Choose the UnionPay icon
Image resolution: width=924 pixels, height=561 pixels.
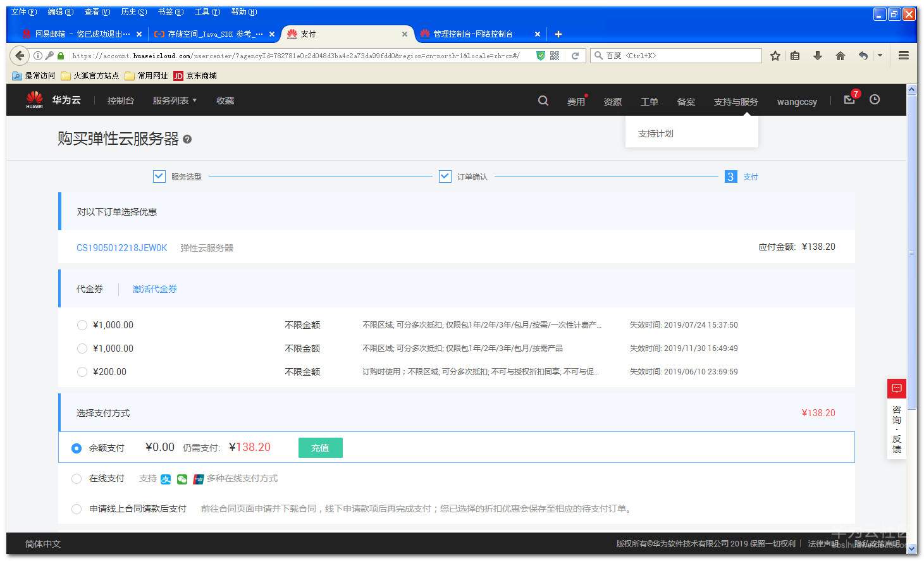coord(199,479)
